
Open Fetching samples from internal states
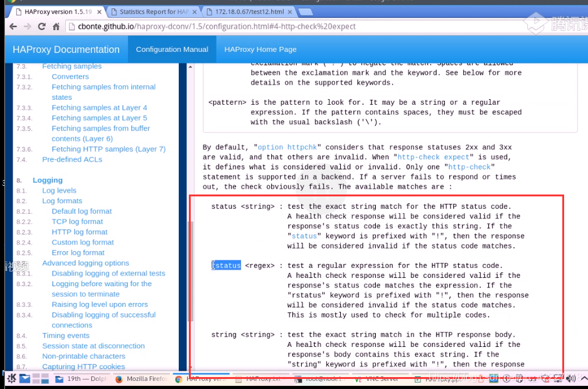point(104,92)
